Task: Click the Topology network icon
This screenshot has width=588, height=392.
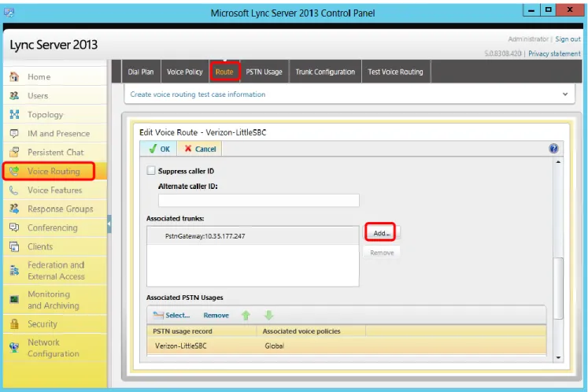Action: [14, 114]
